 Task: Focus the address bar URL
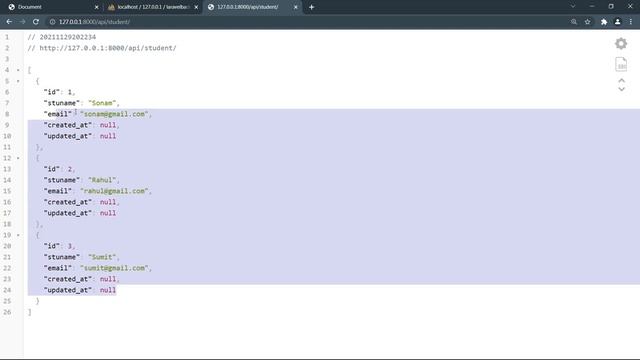[x=94, y=22]
